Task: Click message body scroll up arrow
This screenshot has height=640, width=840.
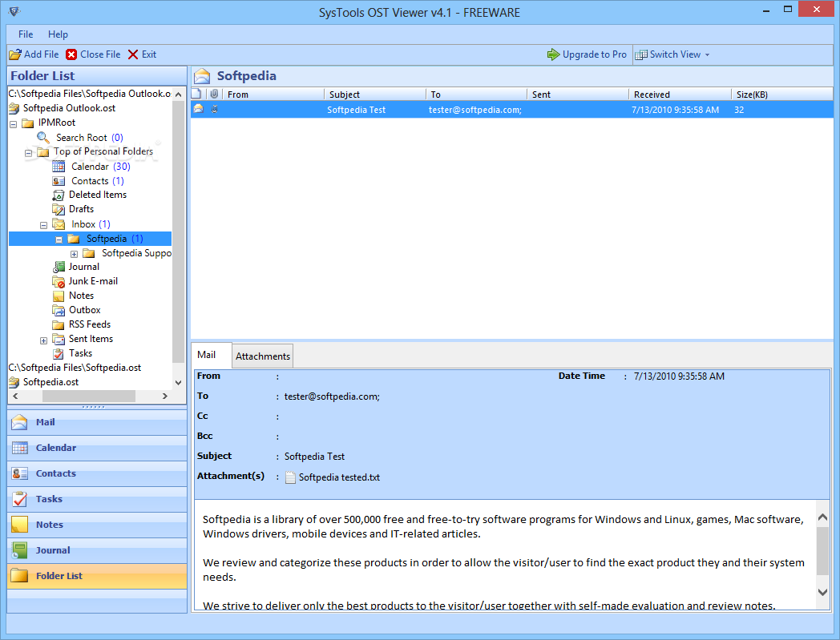Action: tap(823, 517)
